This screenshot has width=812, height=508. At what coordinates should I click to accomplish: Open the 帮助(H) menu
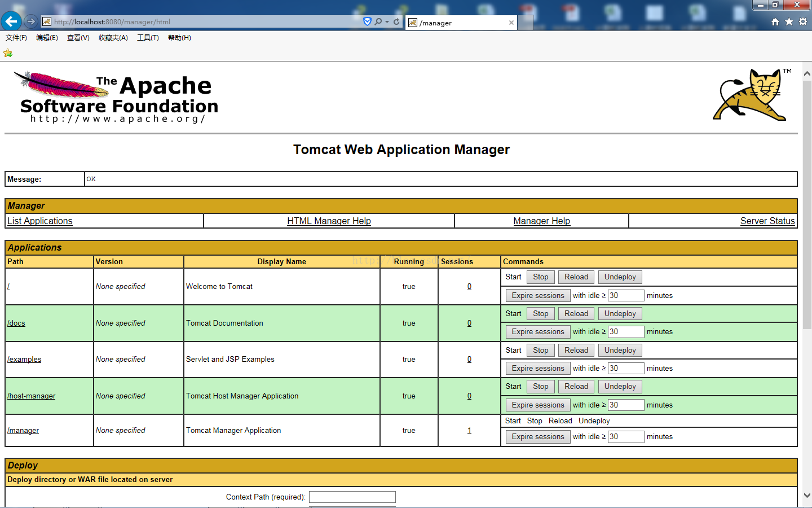pos(179,38)
